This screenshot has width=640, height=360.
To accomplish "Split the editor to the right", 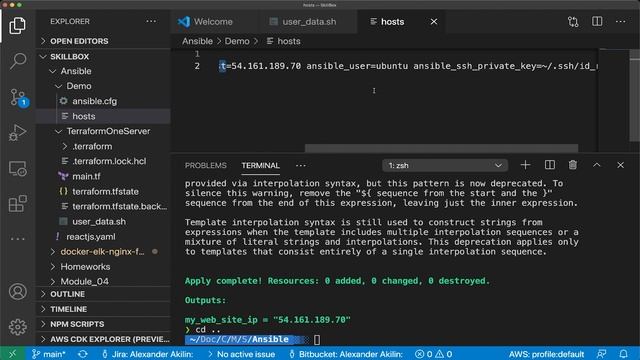I will tap(597, 21).
